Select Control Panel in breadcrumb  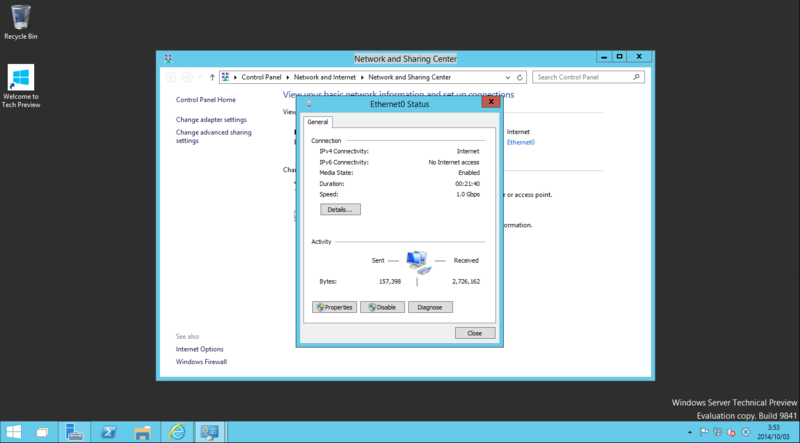[x=261, y=77]
